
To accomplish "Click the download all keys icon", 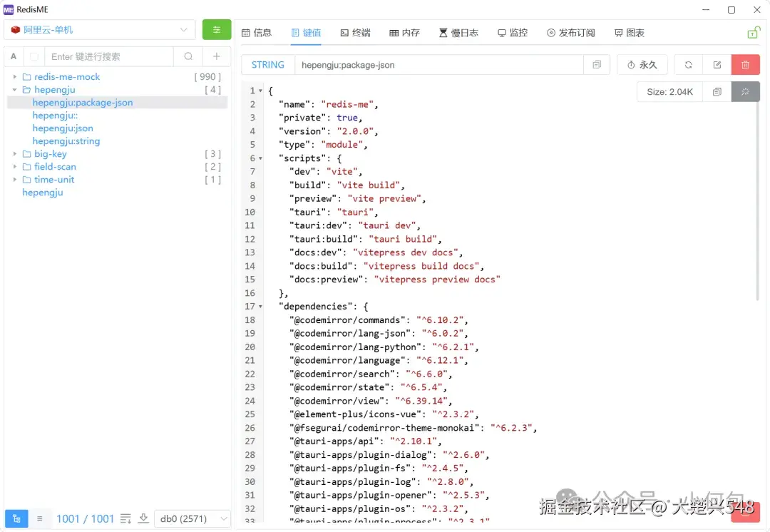I will [x=143, y=518].
